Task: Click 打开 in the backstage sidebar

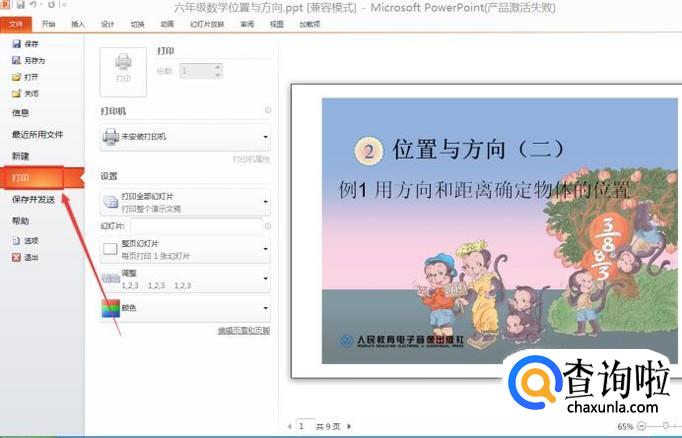Action: (x=25, y=77)
